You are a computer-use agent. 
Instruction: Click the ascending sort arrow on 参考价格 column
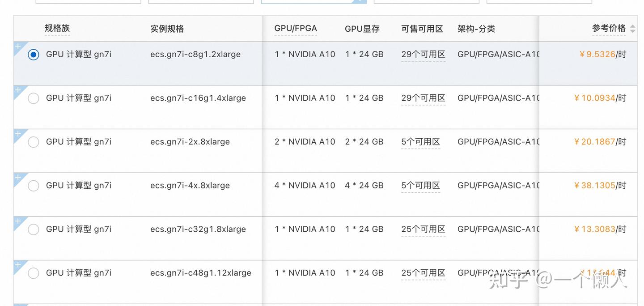633,25
